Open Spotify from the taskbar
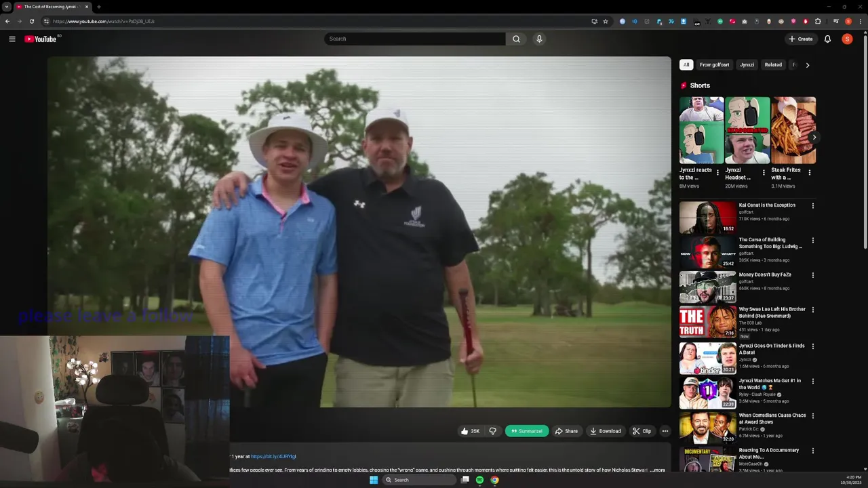The width and height of the screenshot is (868, 488). click(x=479, y=480)
